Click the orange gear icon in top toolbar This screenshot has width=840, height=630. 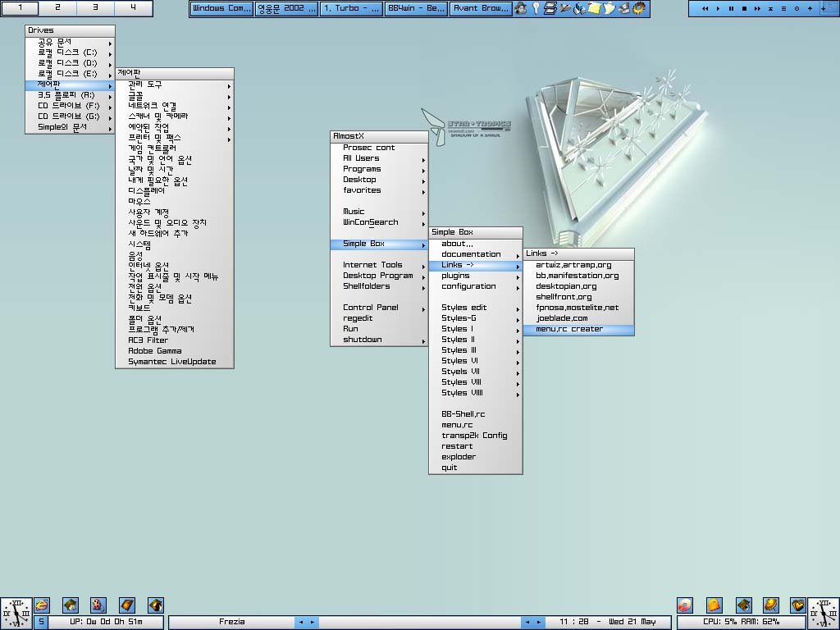point(639,8)
